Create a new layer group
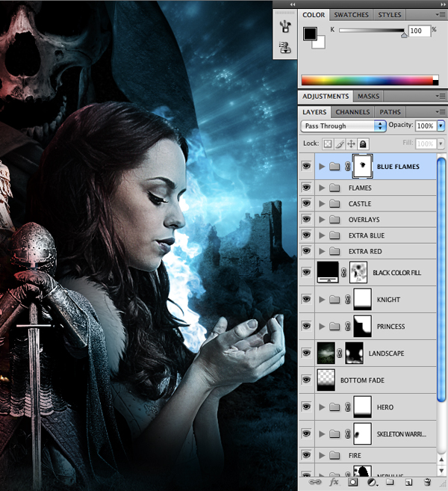Image resolution: width=448 pixels, height=491 pixels. (x=390, y=484)
